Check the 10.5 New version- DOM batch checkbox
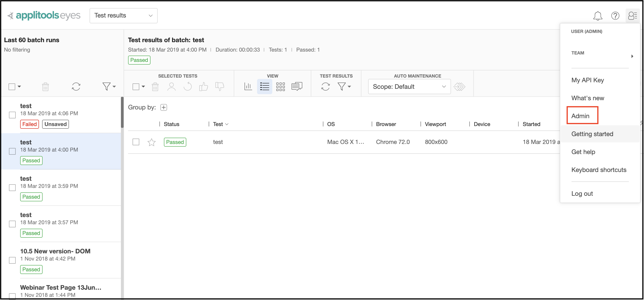The width and height of the screenshot is (644, 300). click(12, 260)
